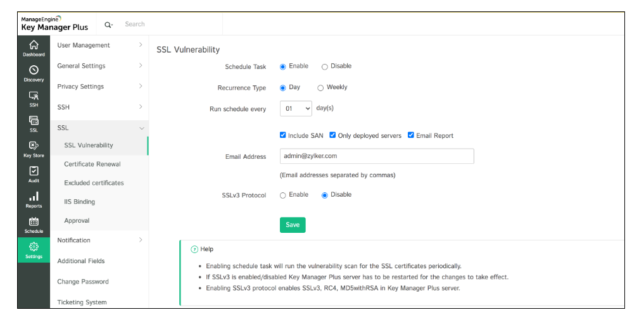Image resolution: width=644 pixels, height=317 pixels.
Task: Click the Email Address input field
Action: (377, 156)
